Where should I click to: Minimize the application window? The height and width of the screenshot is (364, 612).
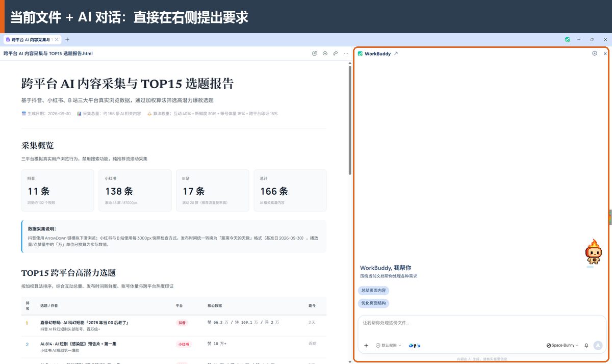579,39
